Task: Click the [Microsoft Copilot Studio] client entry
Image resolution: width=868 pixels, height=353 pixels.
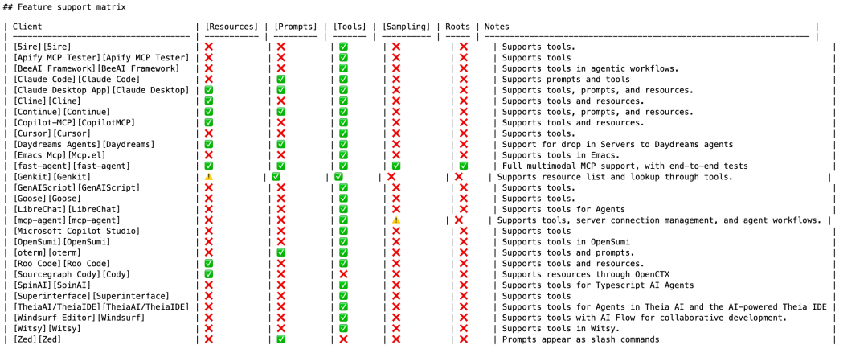Action: tap(67, 231)
